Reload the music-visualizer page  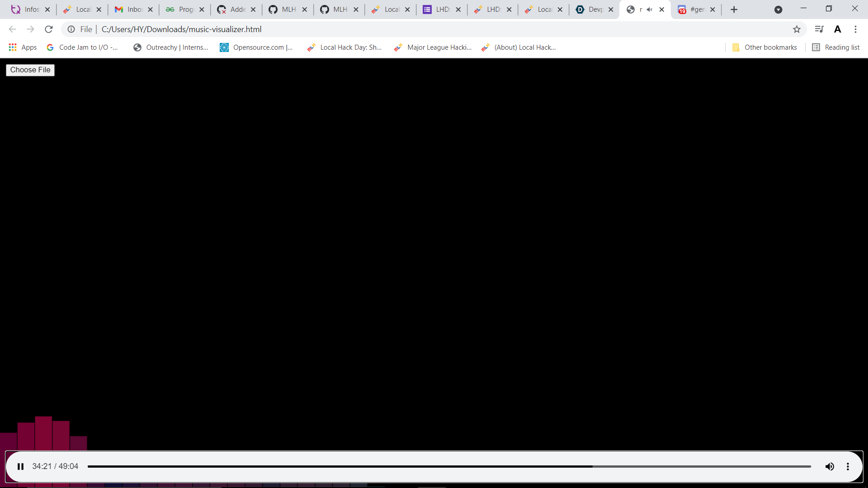[48, 29]
